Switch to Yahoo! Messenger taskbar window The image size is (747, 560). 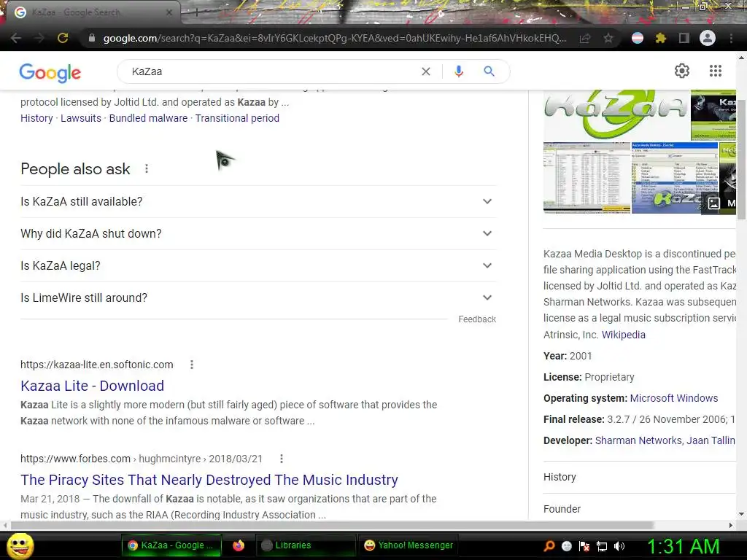pos(408,545)
